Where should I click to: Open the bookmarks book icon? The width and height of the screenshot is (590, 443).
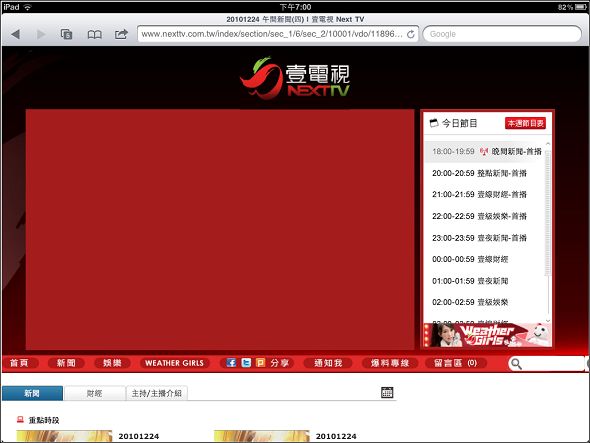point(94,35)
